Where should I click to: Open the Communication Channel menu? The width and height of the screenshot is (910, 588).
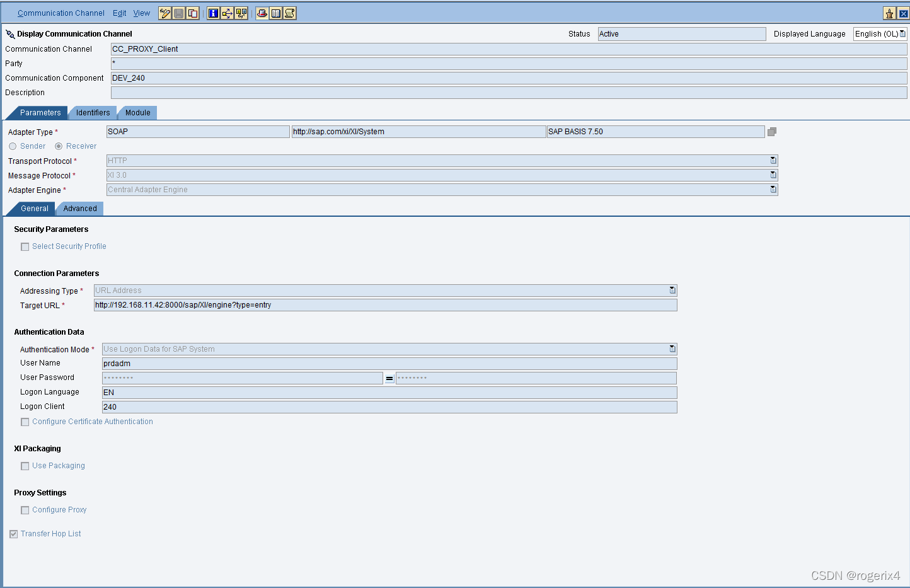pos(61,13)
